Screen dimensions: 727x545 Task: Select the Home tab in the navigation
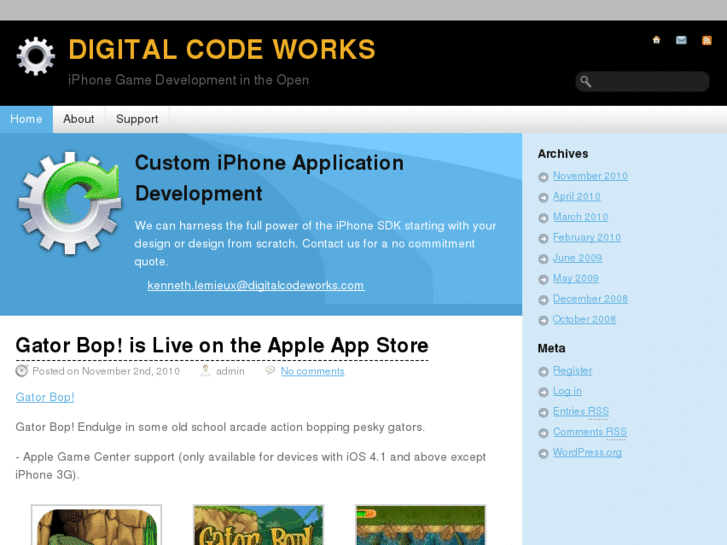point(26,119)
